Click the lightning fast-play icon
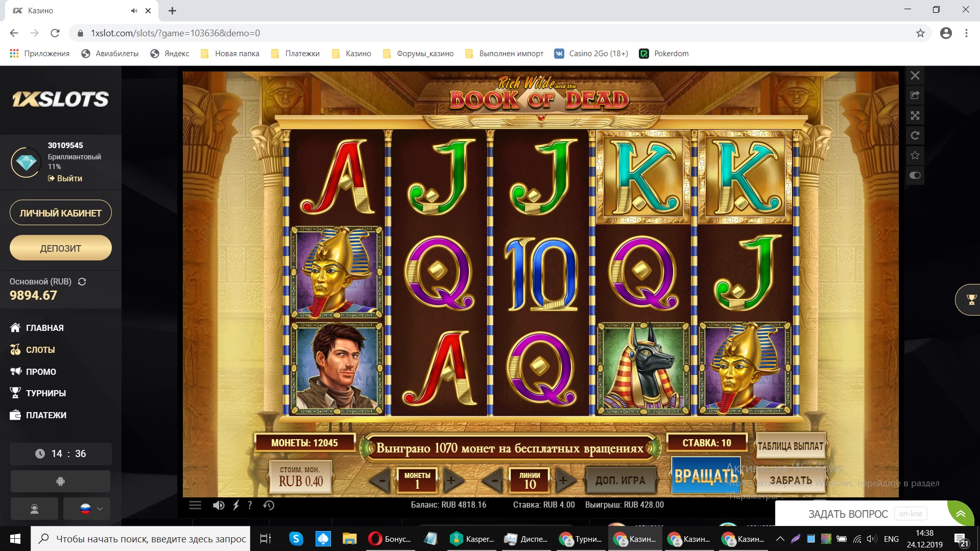 236,505
